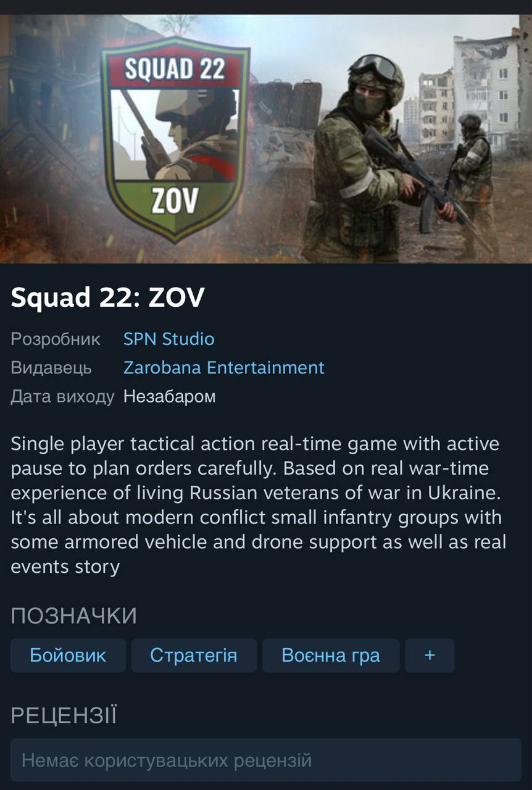Click the Розробник label

coord(56,339)
